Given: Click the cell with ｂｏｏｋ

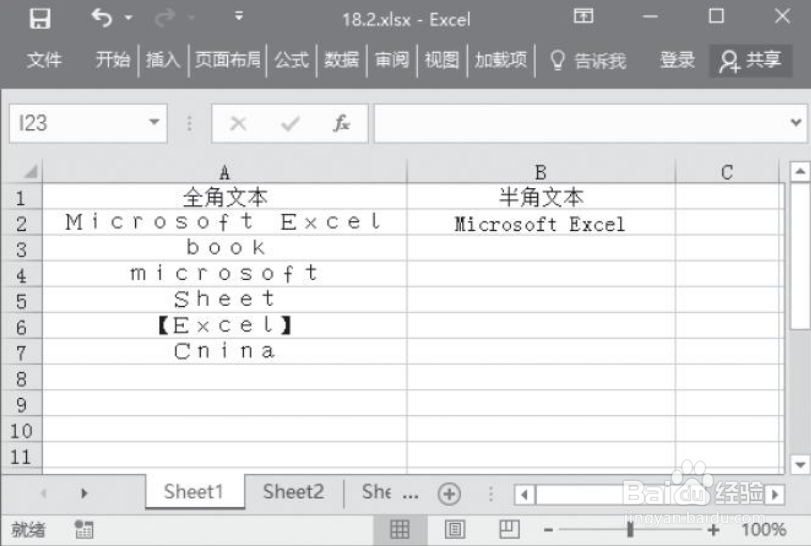Looking at the screenshot, I should pos(224,249).
